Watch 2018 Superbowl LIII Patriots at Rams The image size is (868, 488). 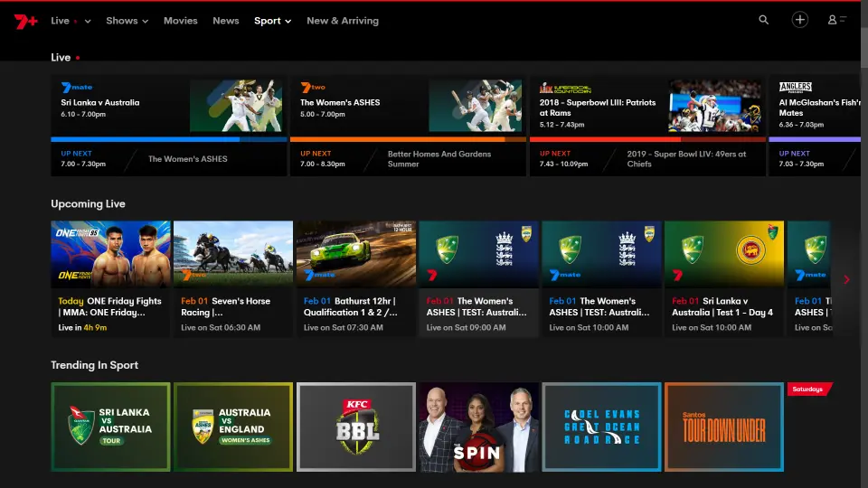647,106
